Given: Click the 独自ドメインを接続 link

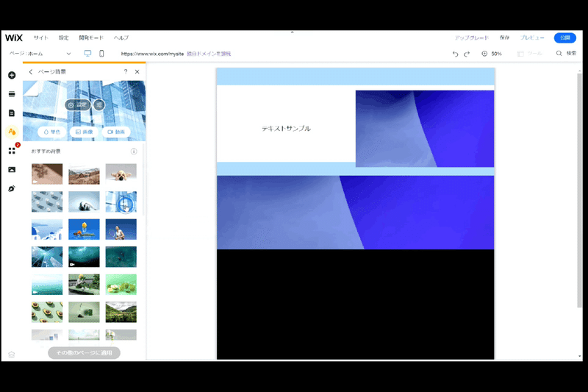Looking at the screenshot, I should pos(209,54).
